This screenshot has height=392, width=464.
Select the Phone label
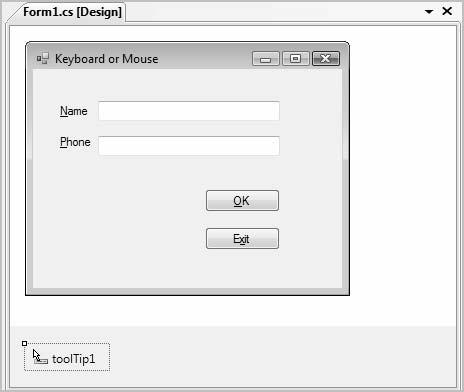coord(75,142)
